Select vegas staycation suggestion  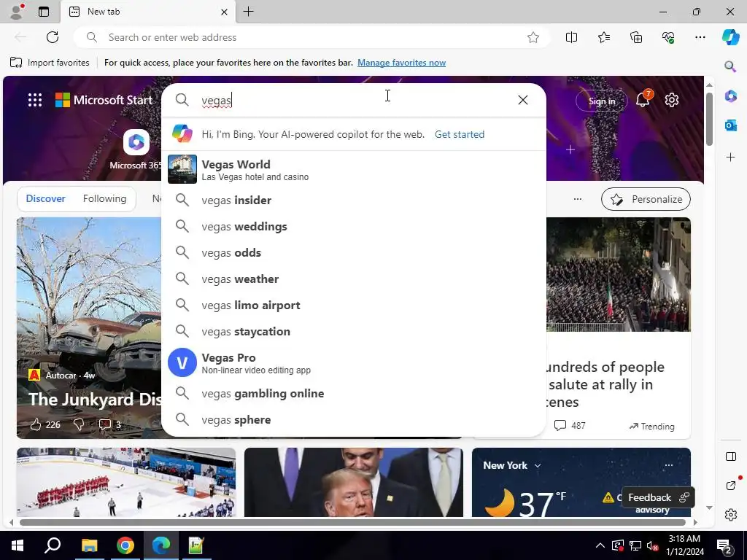click(x=354, y=331)
